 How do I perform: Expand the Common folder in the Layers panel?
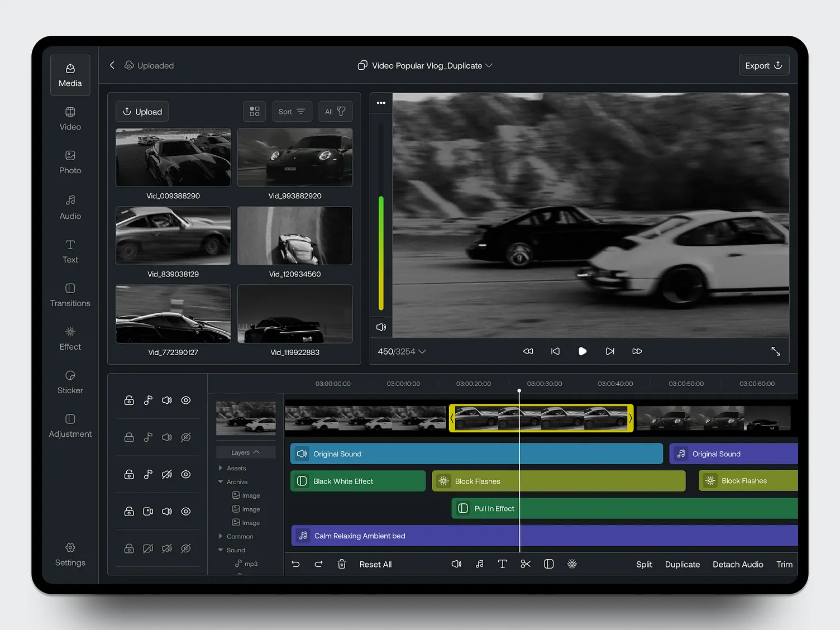(221, 536)
